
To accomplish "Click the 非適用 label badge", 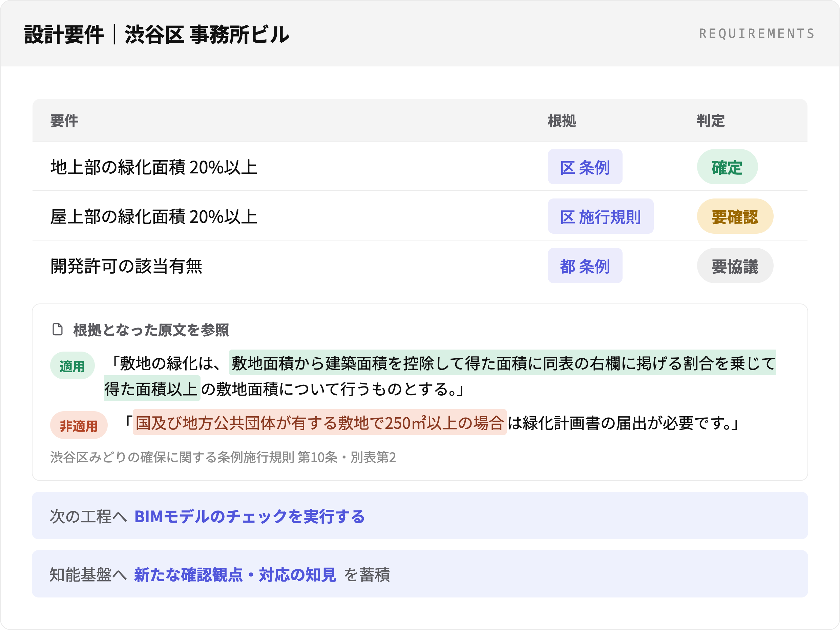I will [79, 425].
